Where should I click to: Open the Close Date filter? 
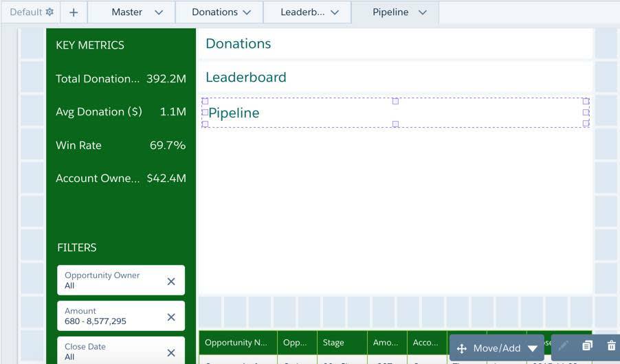(121, 350)
